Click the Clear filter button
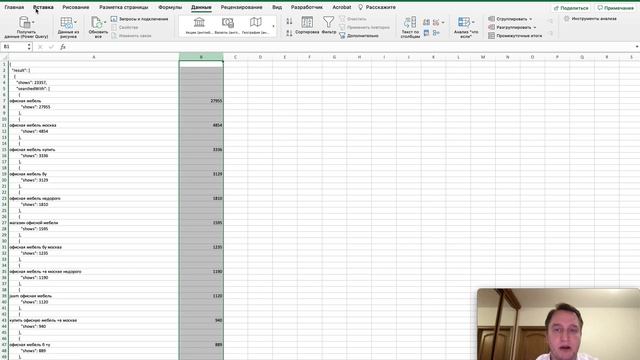The width and height of the screenshot is (640, 360). 352,19
